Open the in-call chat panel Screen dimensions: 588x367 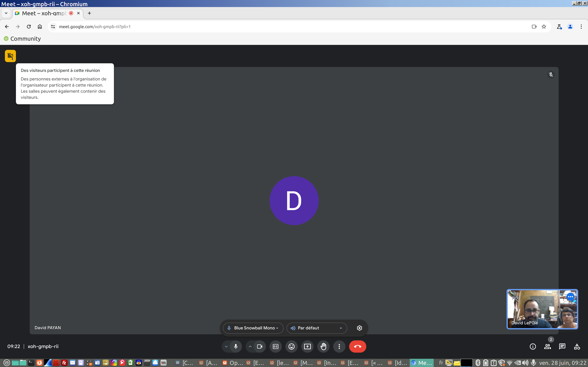(562, 347)
